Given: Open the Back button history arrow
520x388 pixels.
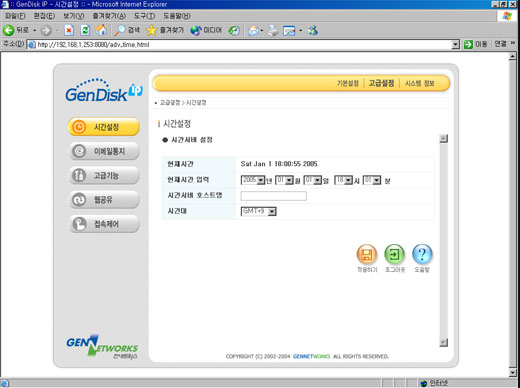Looking at the screenshot, I should (34, 30).
